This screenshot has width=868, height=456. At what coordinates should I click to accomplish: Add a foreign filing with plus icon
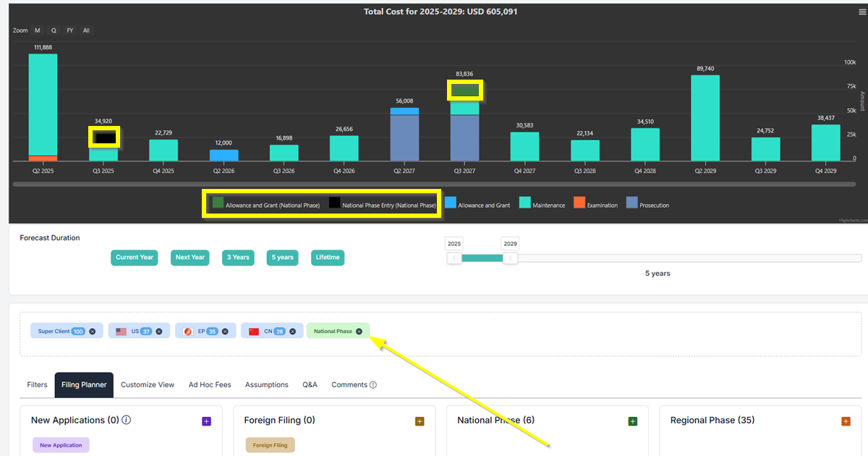[x=420, y=421]
